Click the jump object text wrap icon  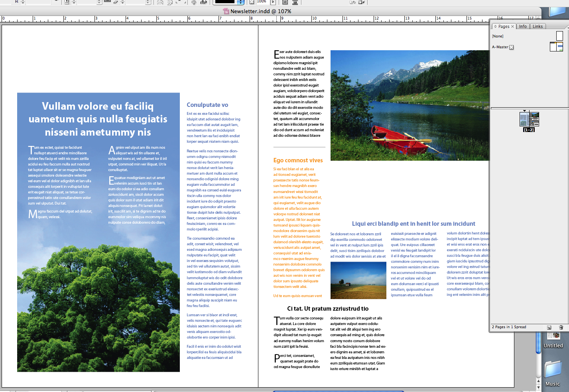coord(295,2)
